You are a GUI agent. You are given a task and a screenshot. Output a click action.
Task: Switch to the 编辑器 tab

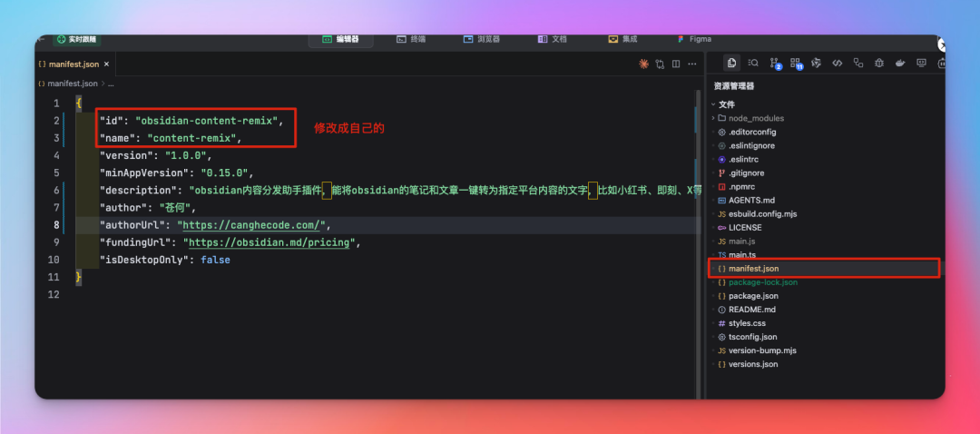341,39
